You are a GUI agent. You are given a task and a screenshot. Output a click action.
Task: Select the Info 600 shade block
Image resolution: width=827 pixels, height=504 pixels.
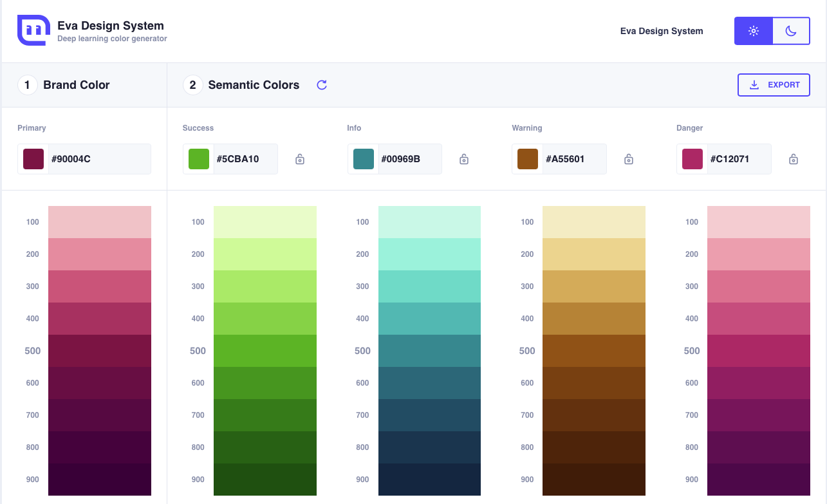[x=429, y=383]
